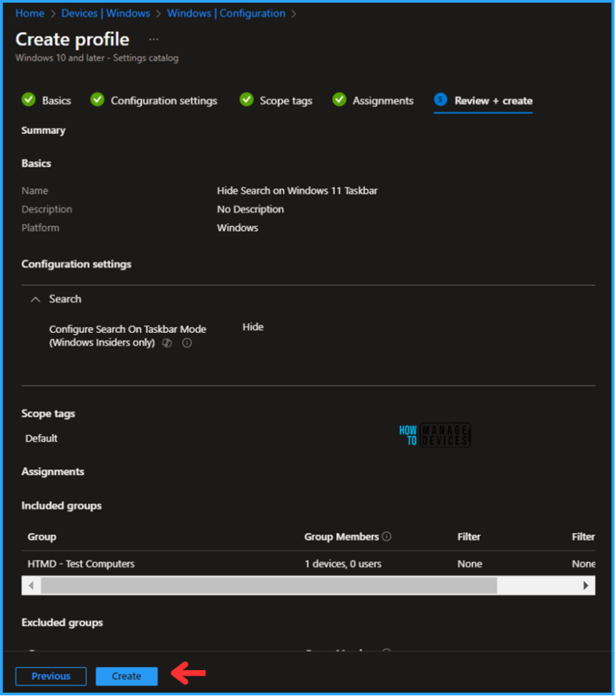Viewport: 616px width, 696px height.
Task: Click the info icon beside Configure Search setting
Action: click(x=187, y=343)
